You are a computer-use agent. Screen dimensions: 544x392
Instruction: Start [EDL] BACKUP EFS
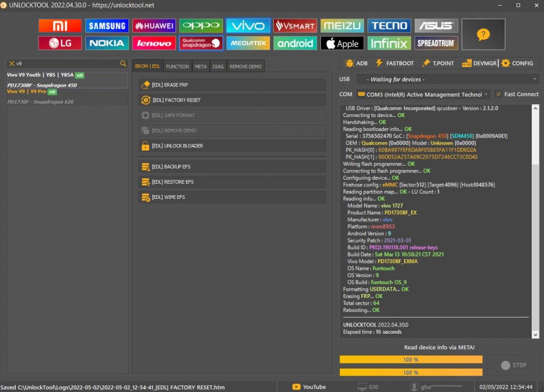tap(232, 166)
